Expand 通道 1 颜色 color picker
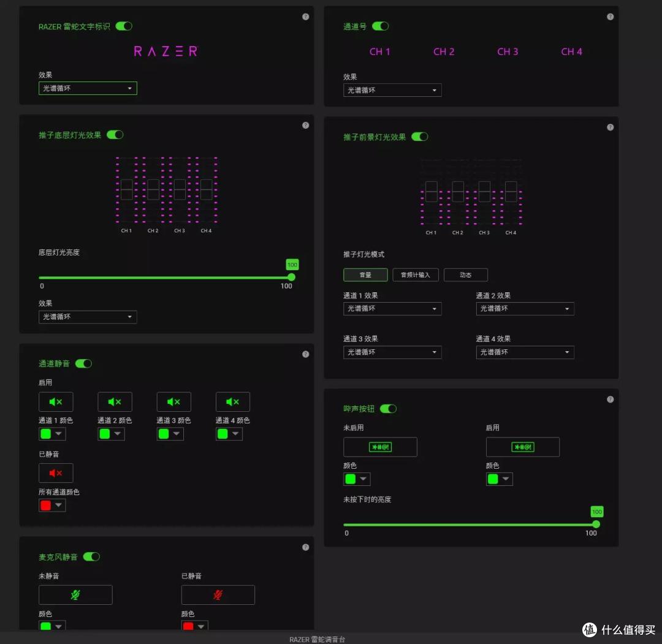 click(59, 434)
